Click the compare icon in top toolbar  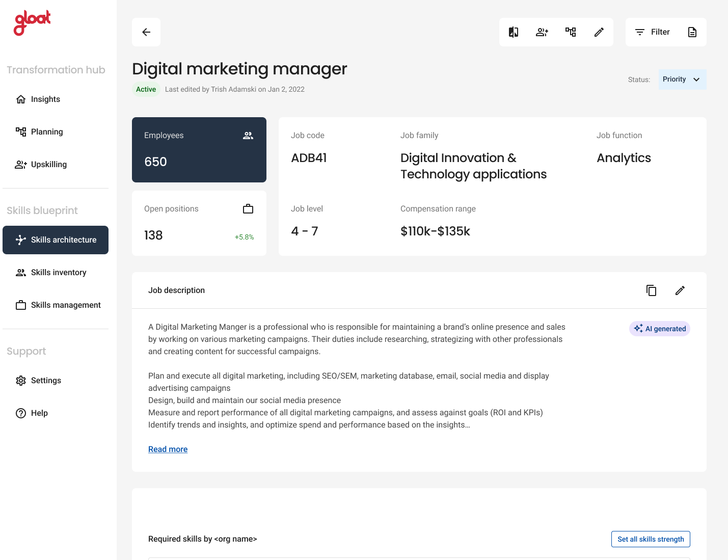(514, 32)
